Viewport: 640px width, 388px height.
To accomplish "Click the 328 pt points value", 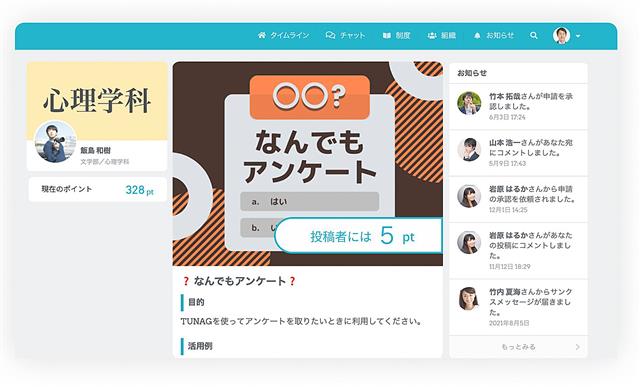I will (140, 190).
